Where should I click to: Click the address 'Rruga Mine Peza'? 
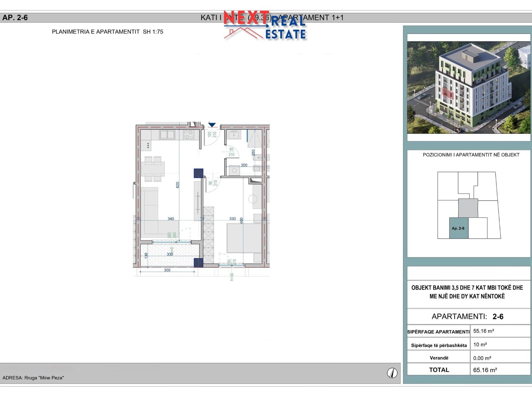(x=44, y=378)
